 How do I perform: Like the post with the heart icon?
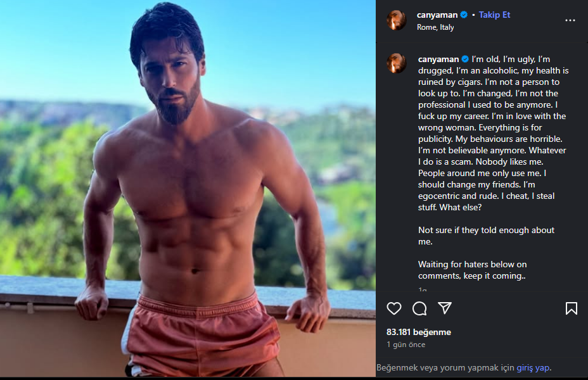(394, 308)
